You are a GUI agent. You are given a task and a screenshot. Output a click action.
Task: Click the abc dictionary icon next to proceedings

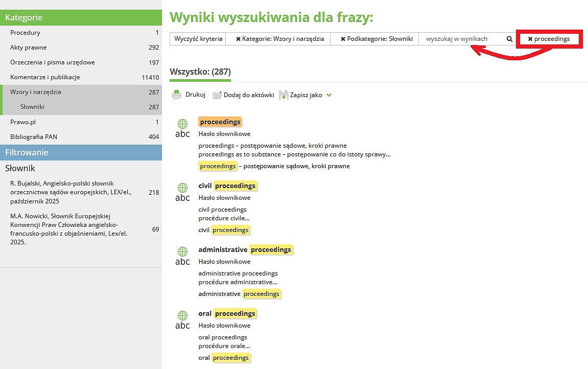coord(182,133)
